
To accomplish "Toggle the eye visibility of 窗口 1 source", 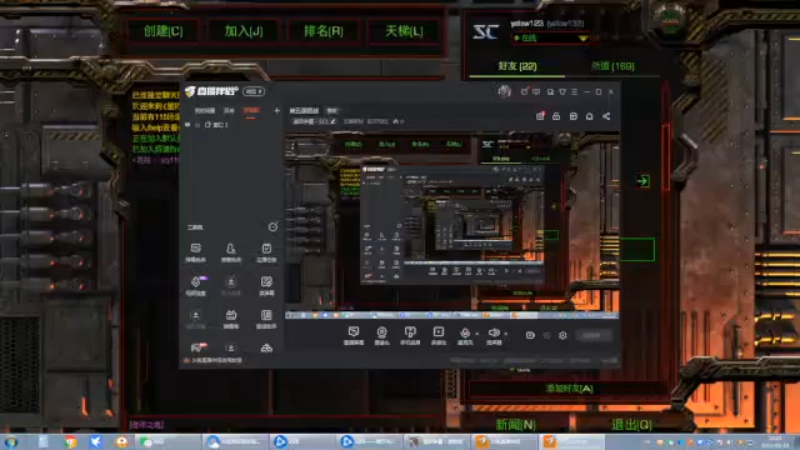I will pyautogui.click(x=188, y=124).
